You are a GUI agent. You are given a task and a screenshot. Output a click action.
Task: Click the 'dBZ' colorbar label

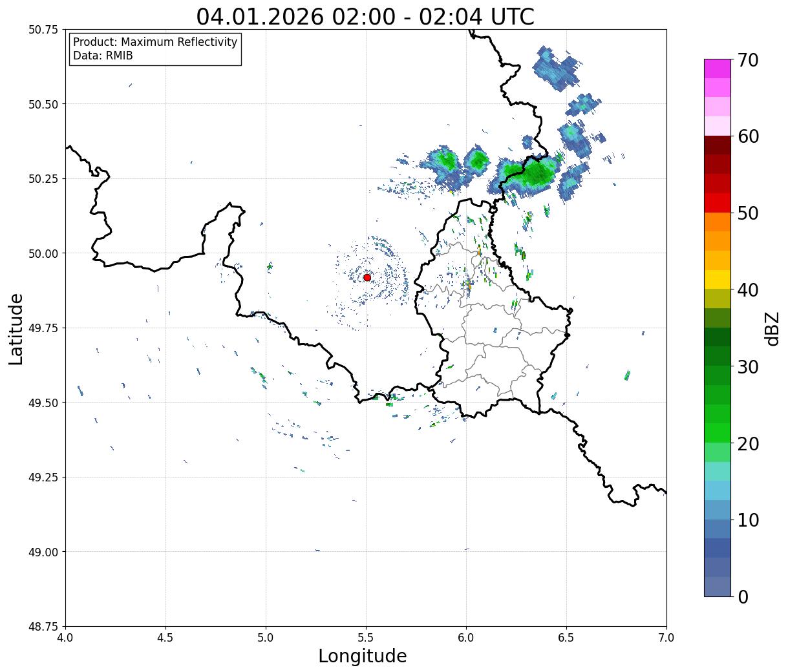(x=772, y=328)
